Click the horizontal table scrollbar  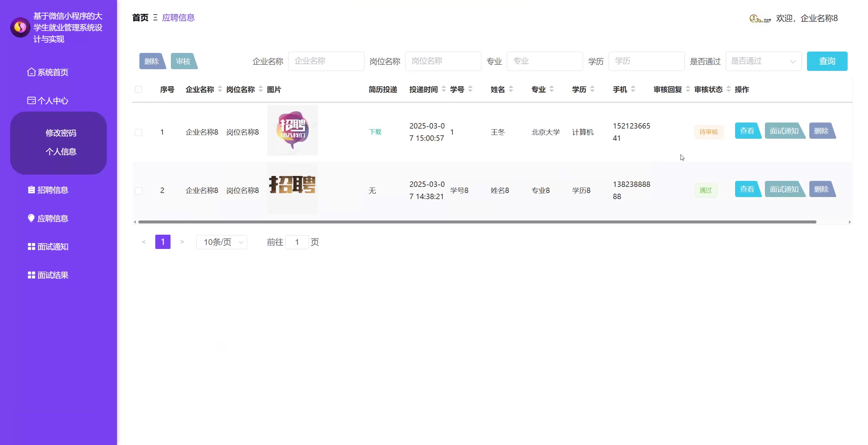click(477, 222)
